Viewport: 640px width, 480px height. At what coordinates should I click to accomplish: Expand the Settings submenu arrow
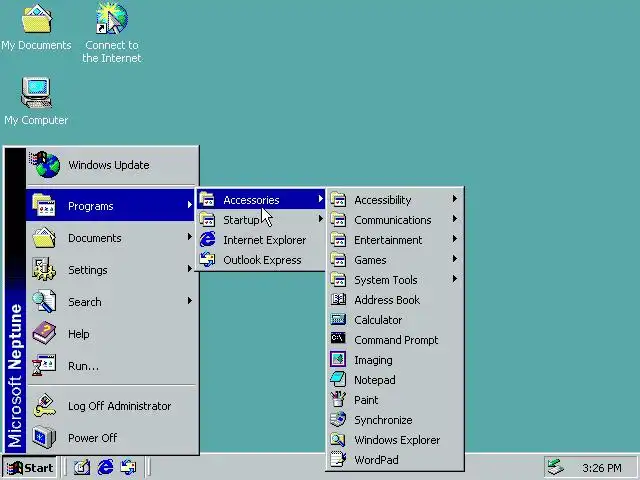190,269
